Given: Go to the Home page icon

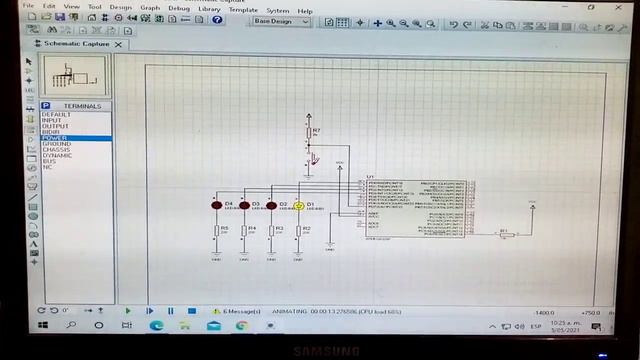Looking at the screenshot, I should coord(92,18).
